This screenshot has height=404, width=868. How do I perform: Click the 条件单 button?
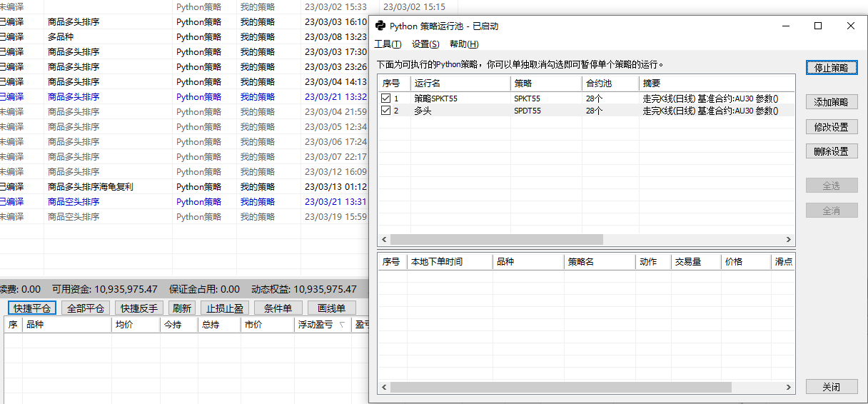[278, 308]
